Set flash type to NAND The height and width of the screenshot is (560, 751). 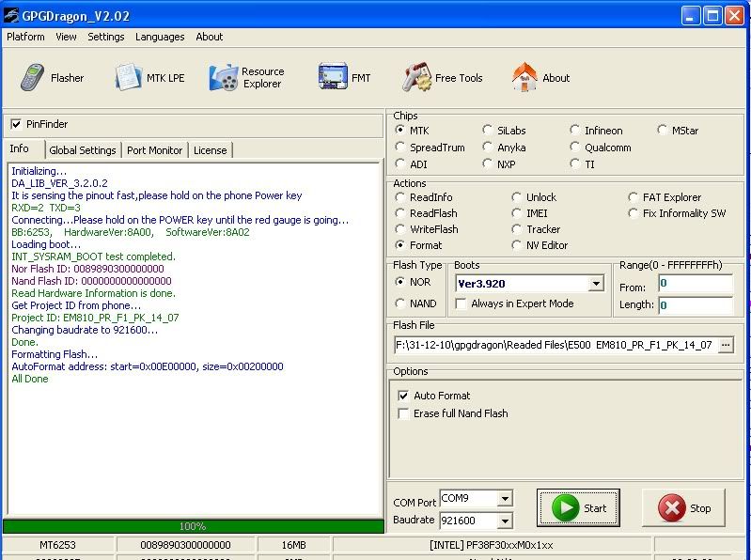pyautogui.click(x=399, y=303)
